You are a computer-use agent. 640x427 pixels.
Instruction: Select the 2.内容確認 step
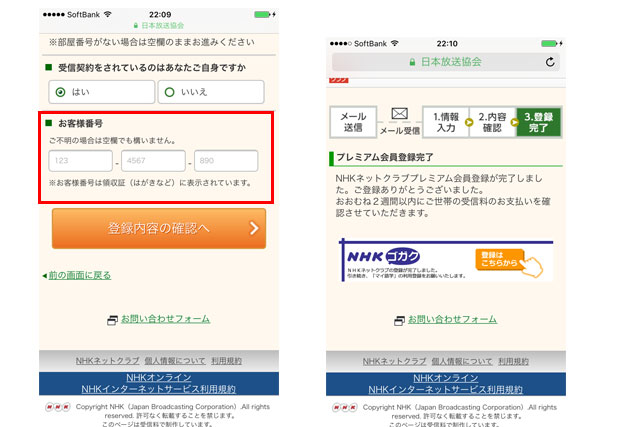(x=492, y=122)
